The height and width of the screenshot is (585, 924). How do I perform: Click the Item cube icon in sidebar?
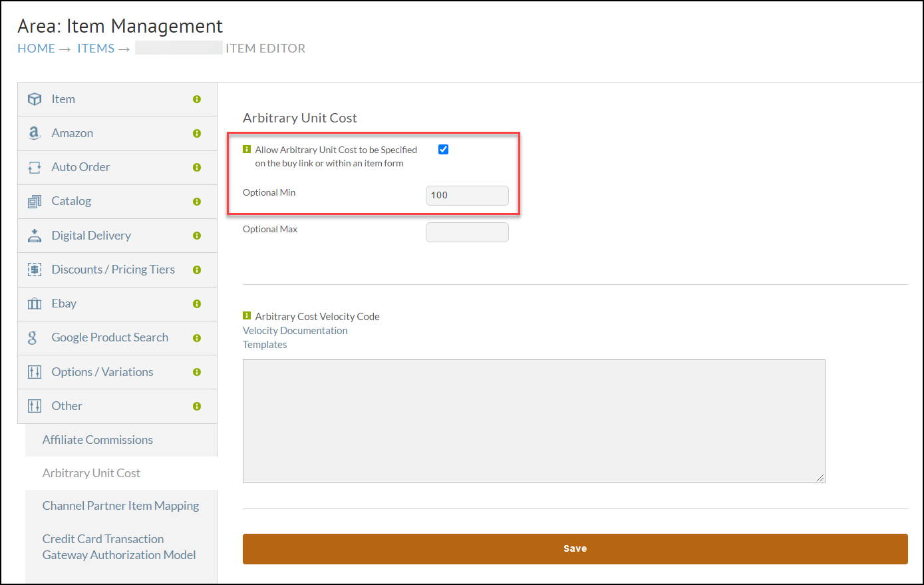pyautogui.click(x=35, y=99)
